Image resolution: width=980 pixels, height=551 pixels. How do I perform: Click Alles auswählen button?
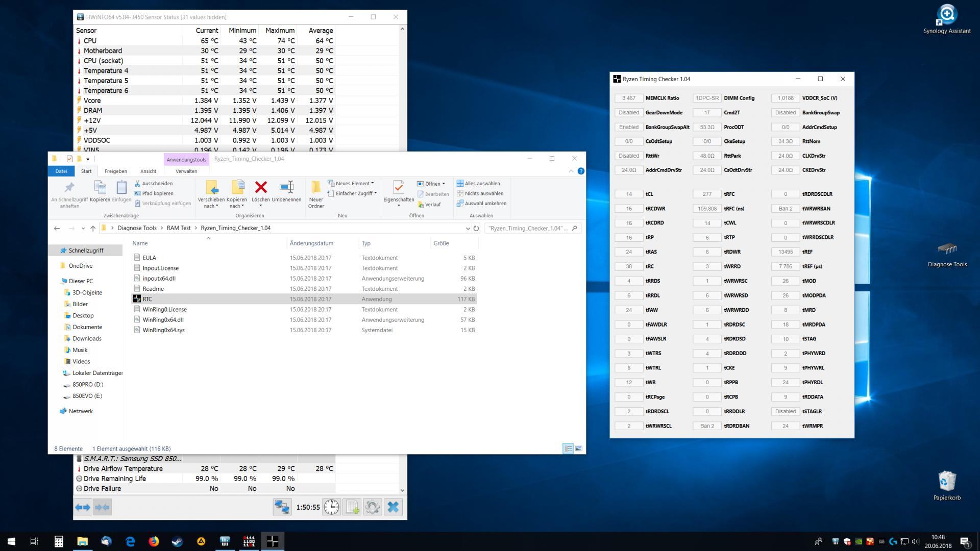(478, 184)
